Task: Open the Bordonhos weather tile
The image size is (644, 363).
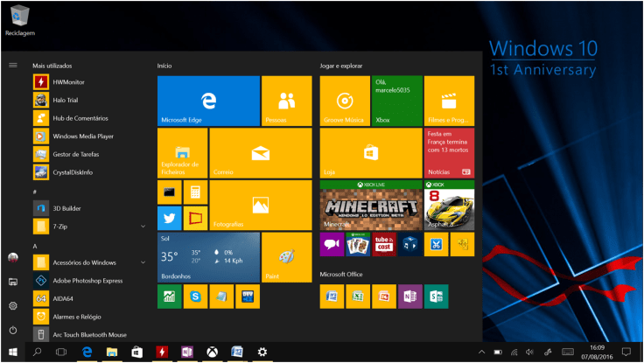Action: click(208, 257)
